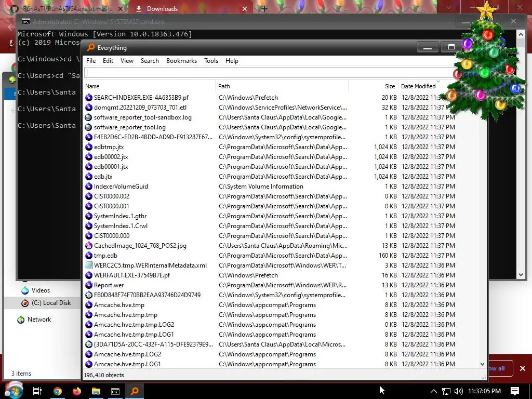Select the IndexerVolumeGuid file icon
Viewport: 532px width, 399px height.
point(88,187)
